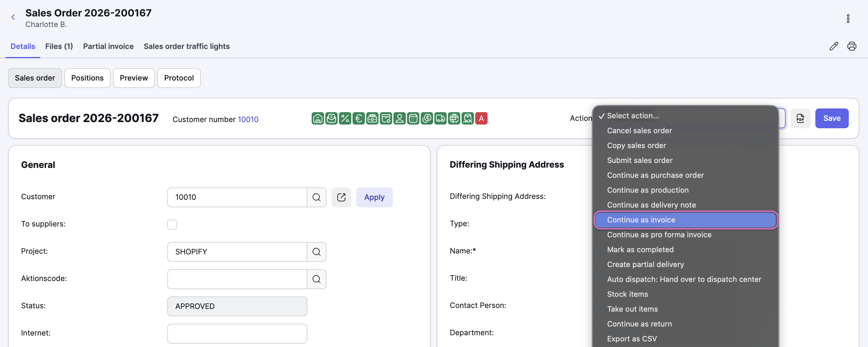
Task: Switch to the Details tab
Action: tap(23, 46)
